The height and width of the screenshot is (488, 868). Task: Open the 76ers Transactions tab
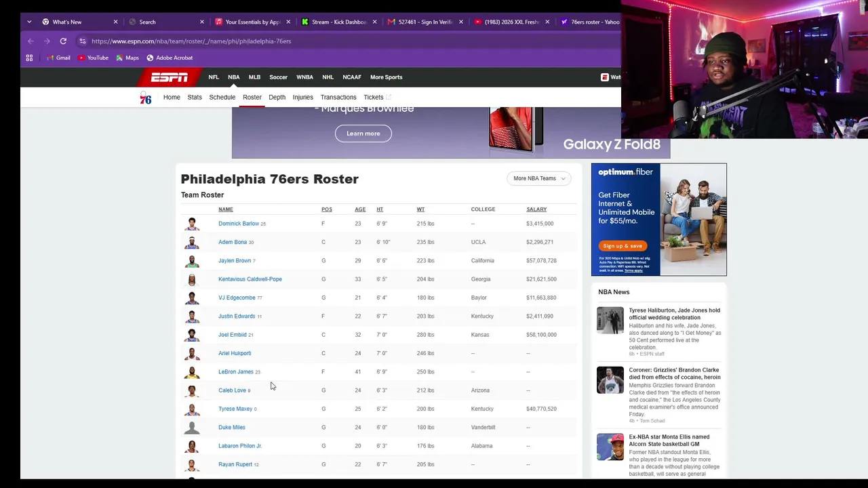pos(338,98)
